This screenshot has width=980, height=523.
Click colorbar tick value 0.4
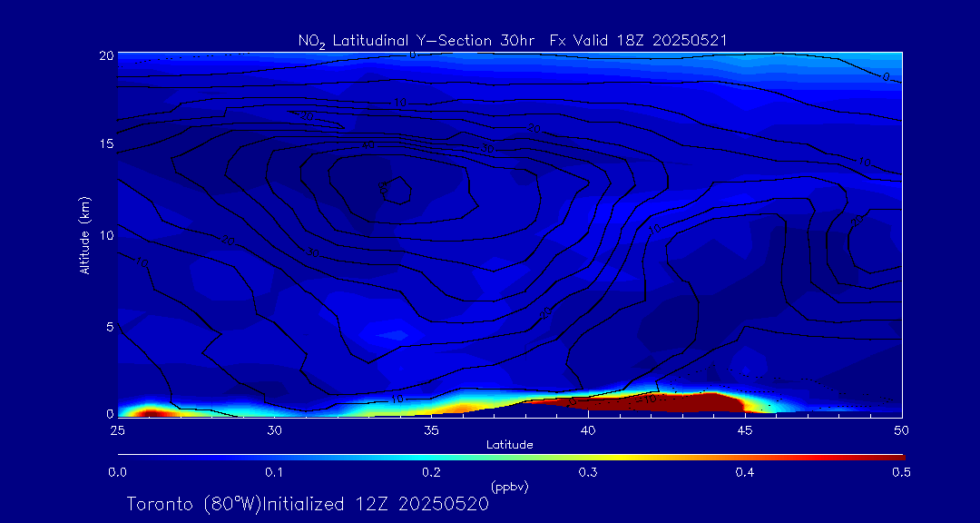[744, 473]
